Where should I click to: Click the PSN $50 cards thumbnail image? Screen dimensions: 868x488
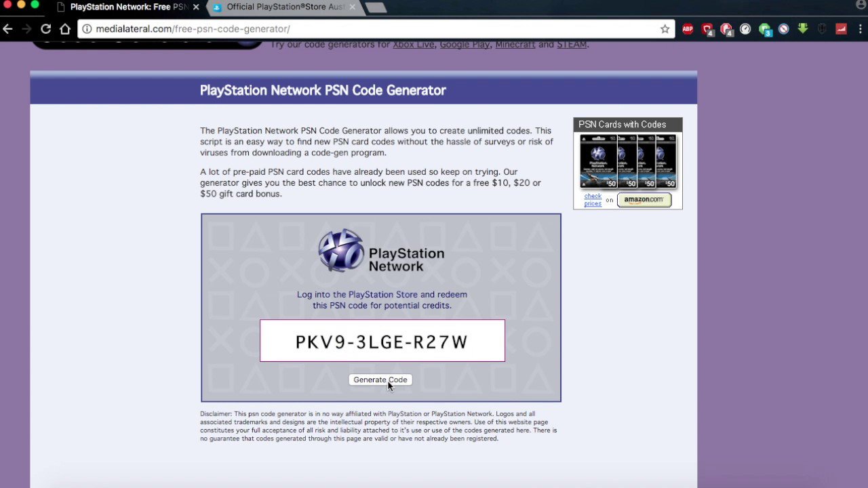click(x=629, y=161)
